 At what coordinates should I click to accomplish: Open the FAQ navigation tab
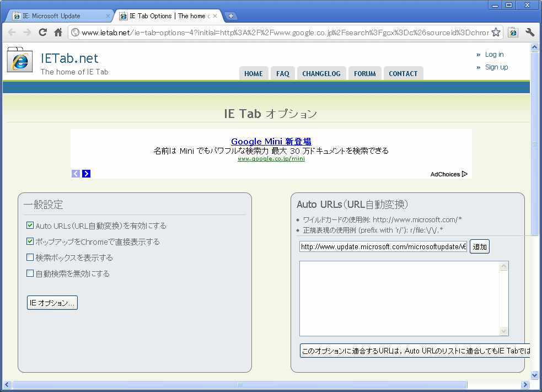283,74
